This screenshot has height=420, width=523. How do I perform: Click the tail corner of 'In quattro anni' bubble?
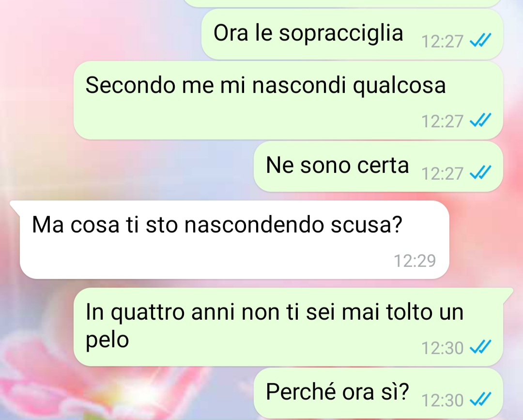[508, 294]
